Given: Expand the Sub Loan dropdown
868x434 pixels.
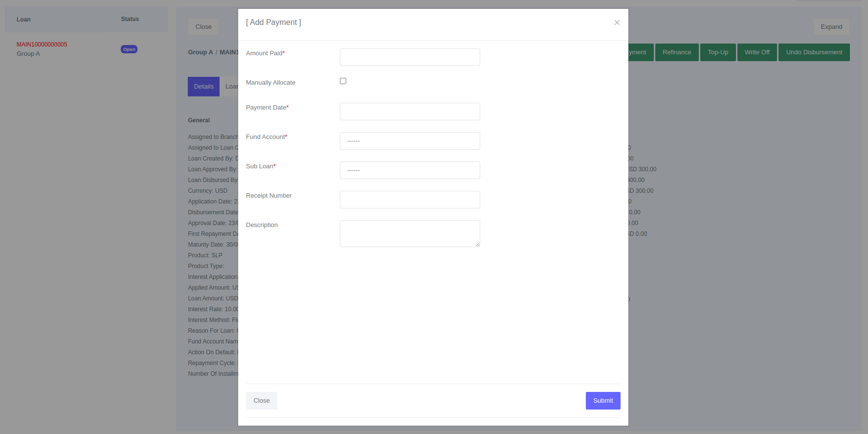Looking at the screenshot, I should point(409,170).
